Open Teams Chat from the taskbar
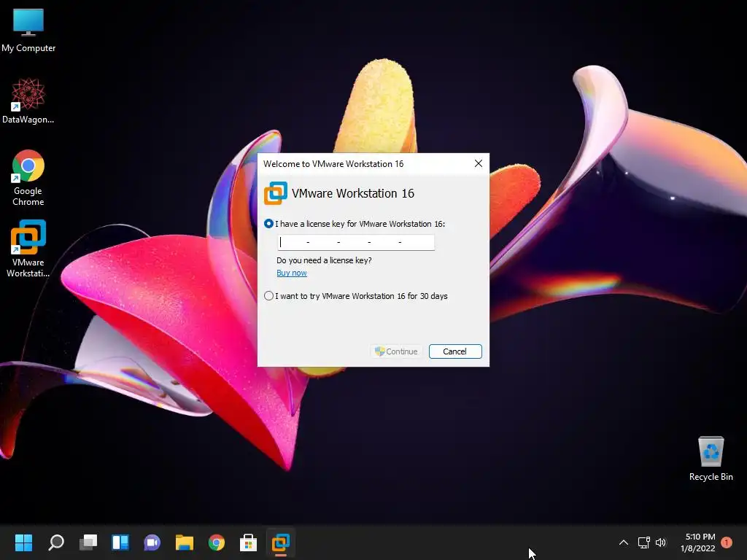 coord(152,542)
